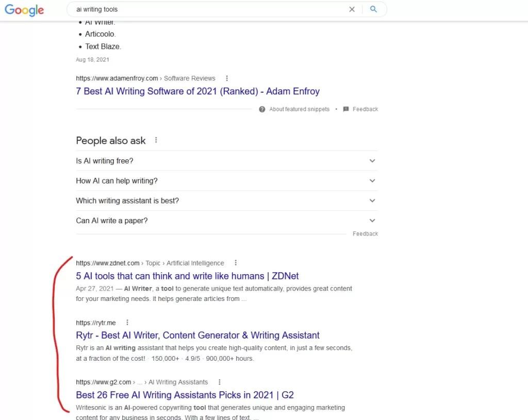Click the About featured snippets question mark icon

pos(262,109)
